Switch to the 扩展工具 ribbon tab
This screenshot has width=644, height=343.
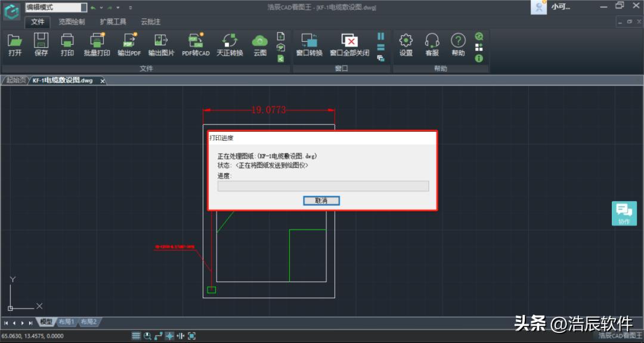click(113, 21)
